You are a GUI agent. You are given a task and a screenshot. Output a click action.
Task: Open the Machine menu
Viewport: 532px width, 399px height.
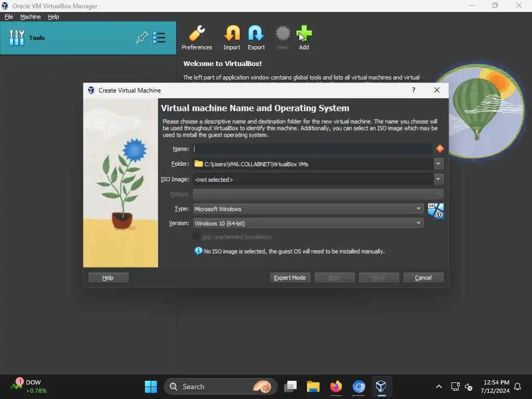pos(31,17)
